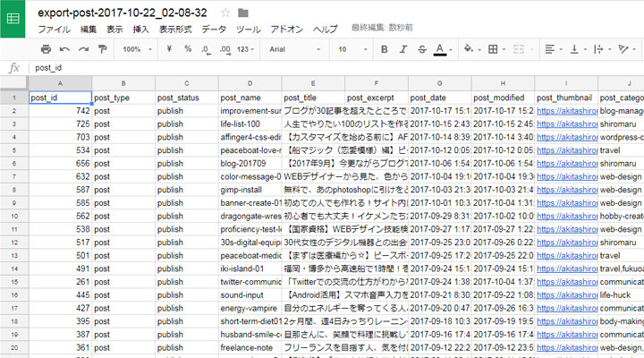Select the iki-island-01 cell
The height and width of the screenshot is (358, 644).
coord(250,268)
